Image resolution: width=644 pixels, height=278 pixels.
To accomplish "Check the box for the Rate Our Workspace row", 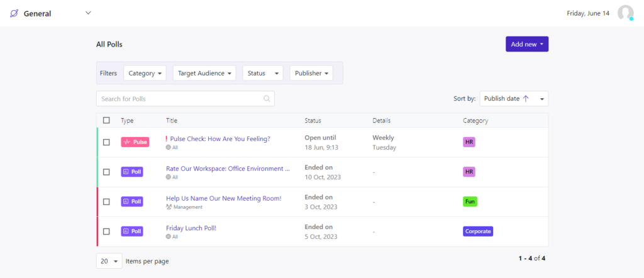I will 106,172.
